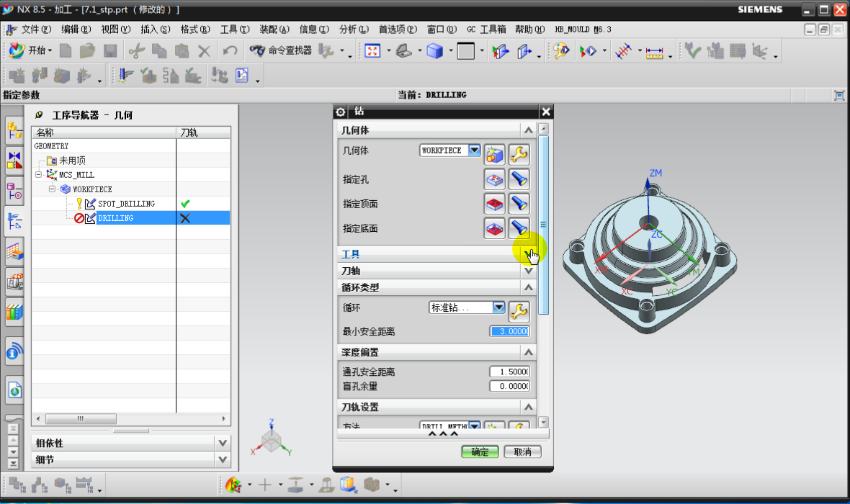
Task: Close the 钻 dialog
Action: [546, 112]
